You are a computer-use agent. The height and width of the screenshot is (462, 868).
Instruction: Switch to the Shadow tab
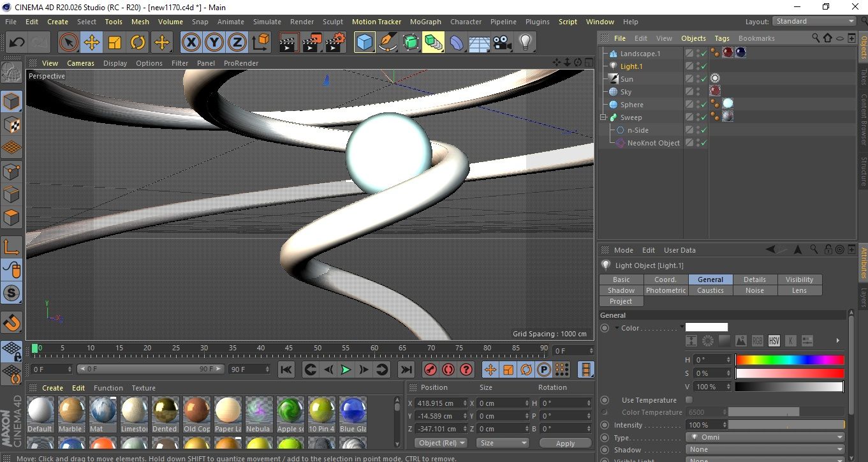pyautogui.click(x=621, y=290)
